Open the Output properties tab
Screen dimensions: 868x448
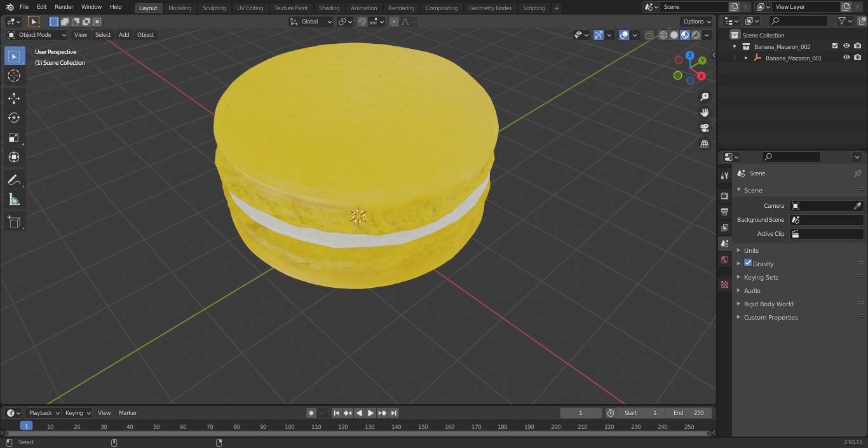724,212
